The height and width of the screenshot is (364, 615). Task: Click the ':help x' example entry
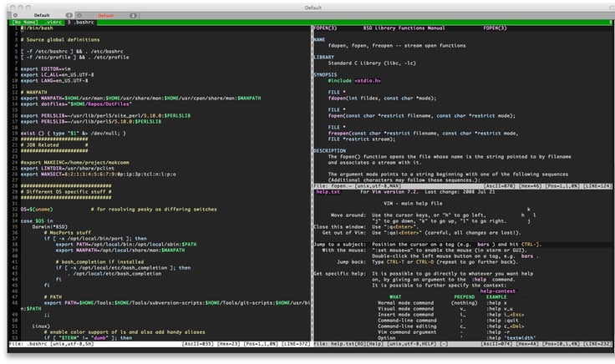(496, 303)
